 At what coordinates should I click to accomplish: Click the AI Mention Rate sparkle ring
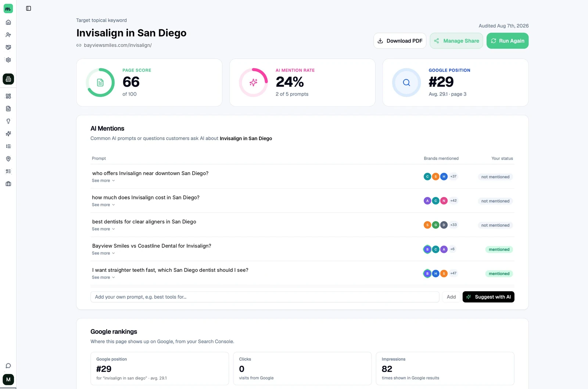pyautogui.click(x=253, y=83)
